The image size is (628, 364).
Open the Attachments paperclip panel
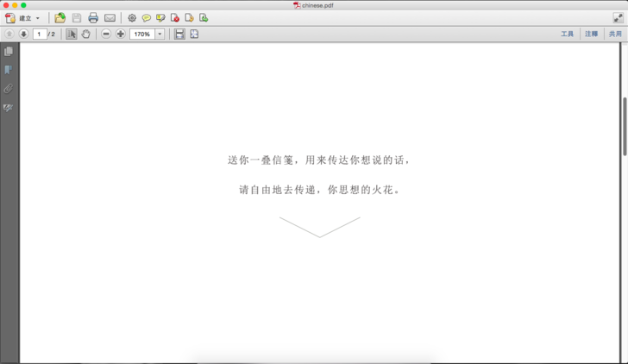pos(9,89)
